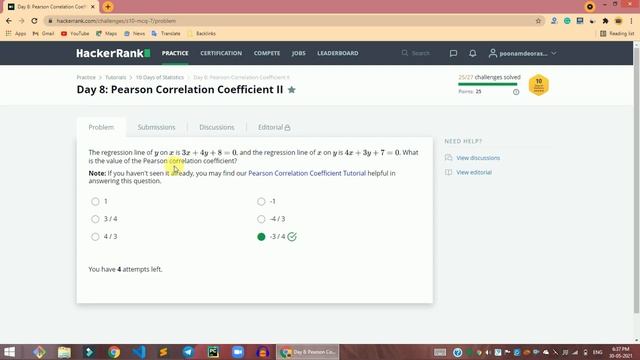Open Google Chrome pinned taskbar icon
The image size is (640, 360).
(x=114, y=352)
